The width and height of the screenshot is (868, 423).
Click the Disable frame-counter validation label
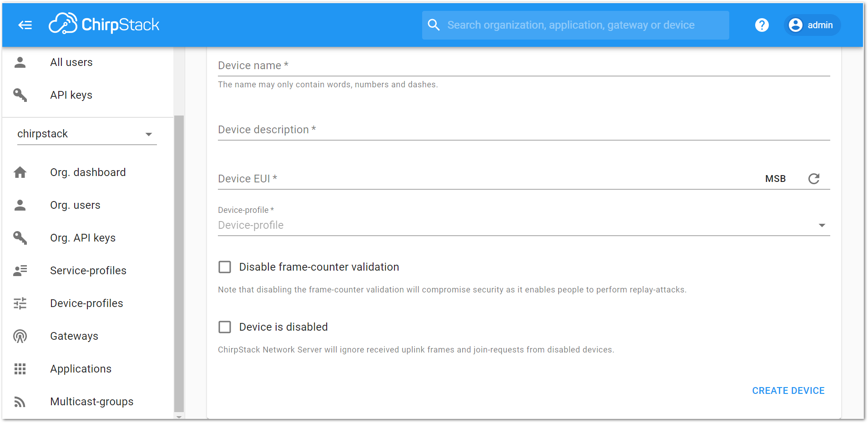pos(319,267)
